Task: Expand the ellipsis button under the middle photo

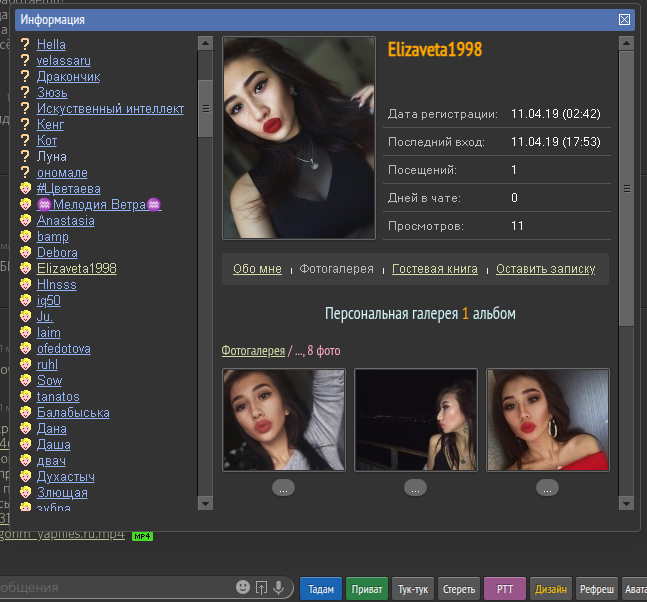Action: [416, 488]
